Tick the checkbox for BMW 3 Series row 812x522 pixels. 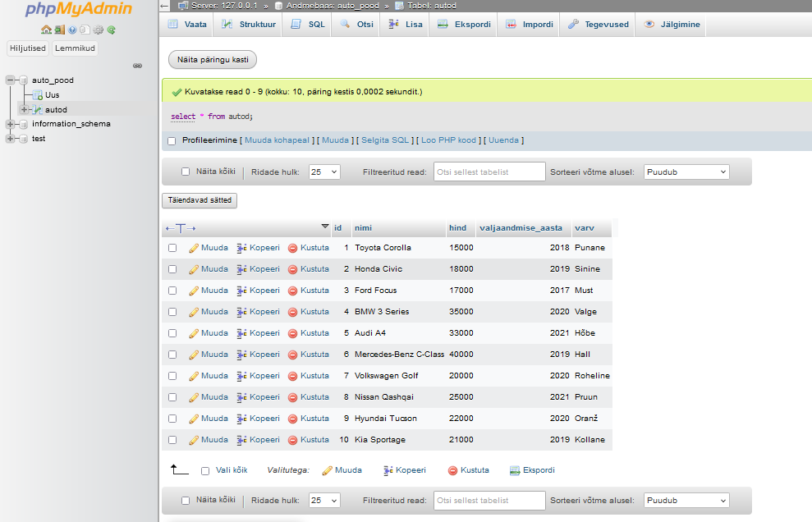(x=172, y=312)
